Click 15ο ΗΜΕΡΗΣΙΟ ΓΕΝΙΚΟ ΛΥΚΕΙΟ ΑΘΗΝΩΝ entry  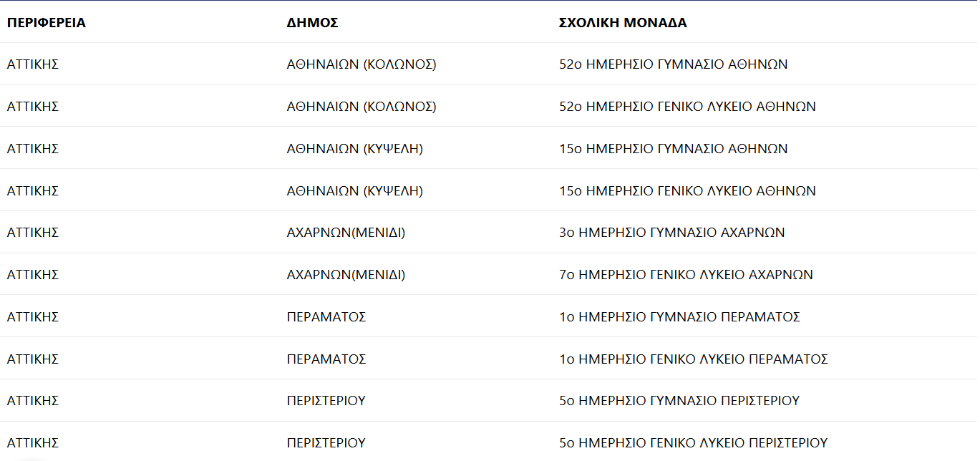tap(687, 191)
